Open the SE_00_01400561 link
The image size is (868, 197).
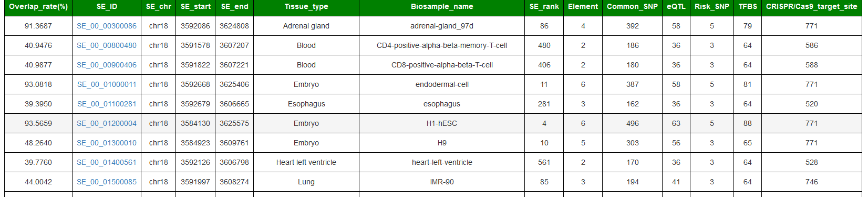click(x=107, y=162)
